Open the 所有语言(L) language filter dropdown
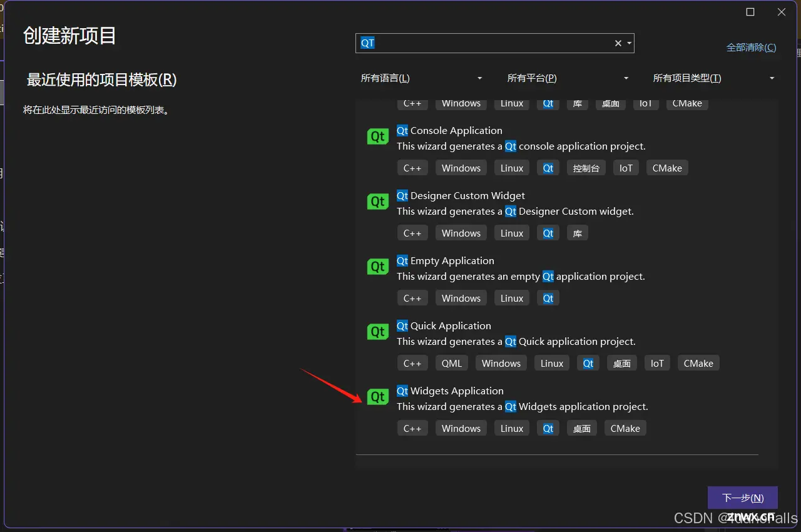 click(x=422, y=78)
